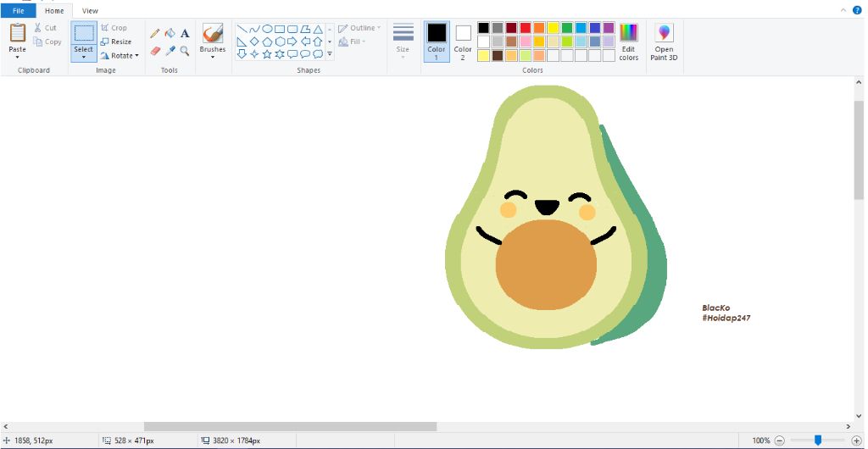The height and width of the screenshot is (449, 868).
Task: Select the Pentagon shape
Action: [x=267, y=42]
